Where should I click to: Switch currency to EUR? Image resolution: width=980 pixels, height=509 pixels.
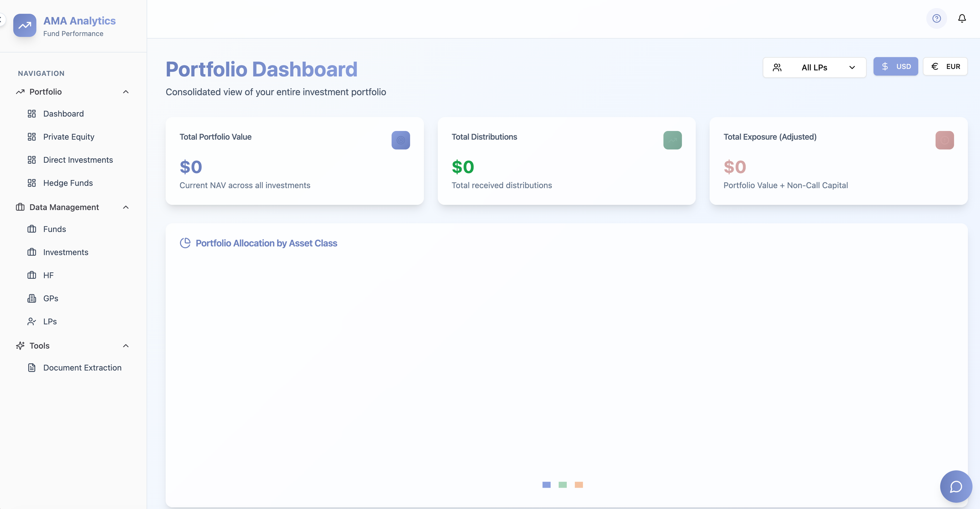tap(945, 66)
